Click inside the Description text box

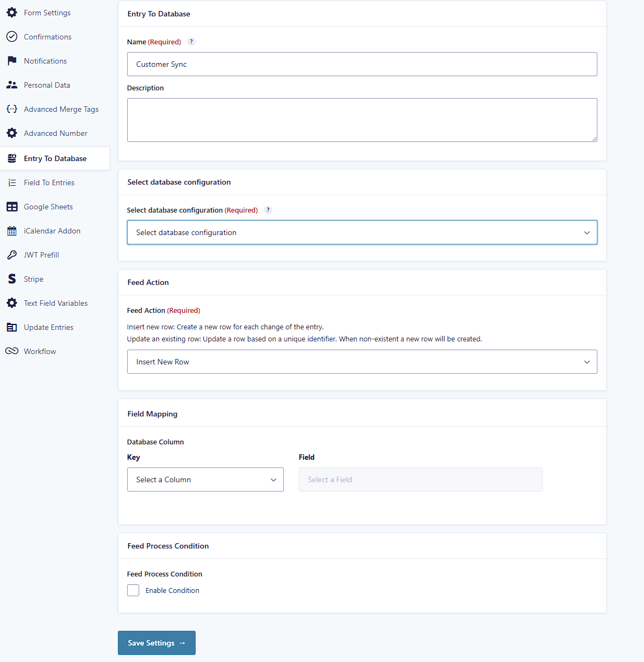click(362, 119)
